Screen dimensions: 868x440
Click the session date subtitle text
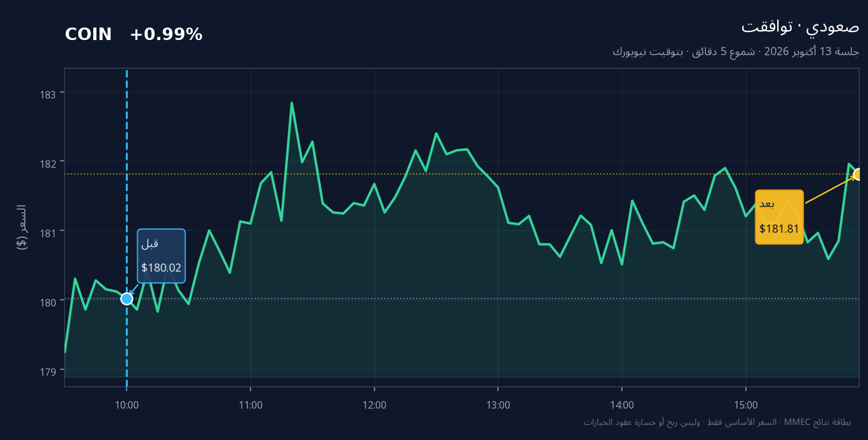[x=736, y=51]
